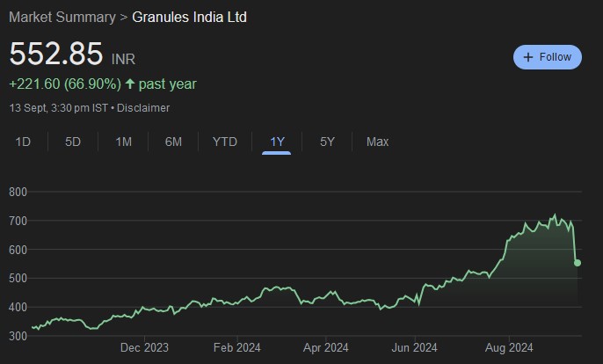This screenshot has height=364, width=603.
Task: Switch to the 1D time range tab
Action: point(24,142)
